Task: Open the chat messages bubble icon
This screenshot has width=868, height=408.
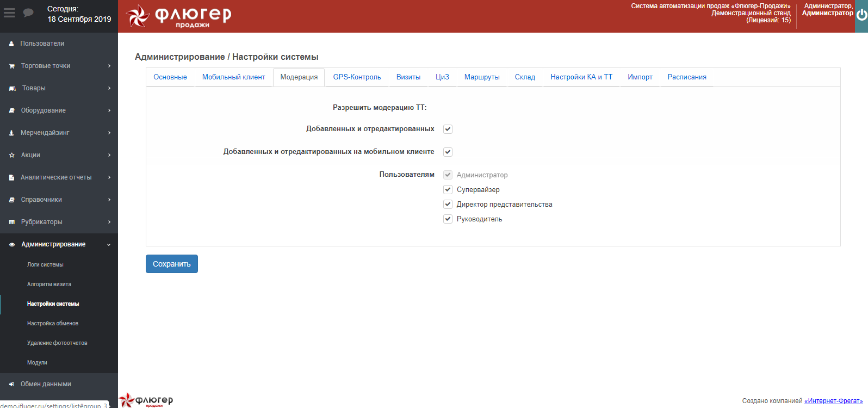Action: [x=28, y=13]
